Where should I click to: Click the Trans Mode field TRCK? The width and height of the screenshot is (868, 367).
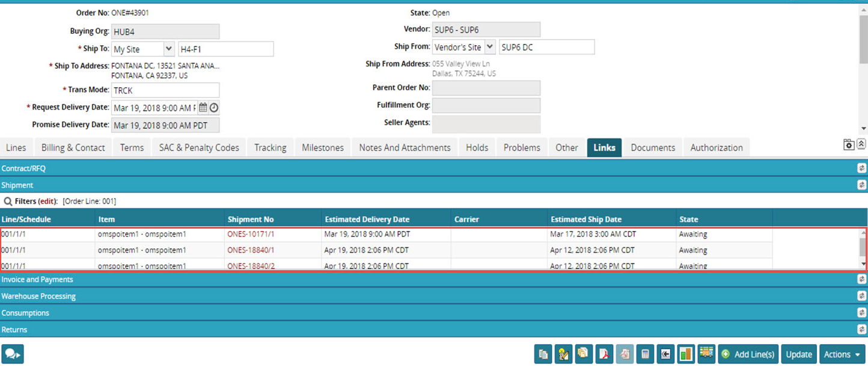click(x=165, y=90)
